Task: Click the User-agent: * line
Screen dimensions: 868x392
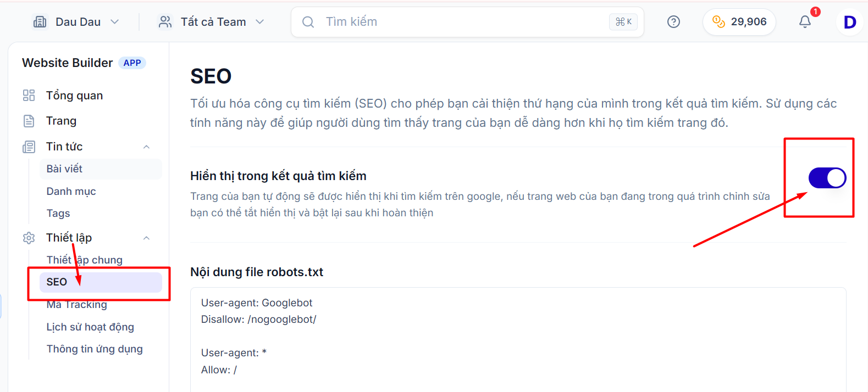Action: 234,353
